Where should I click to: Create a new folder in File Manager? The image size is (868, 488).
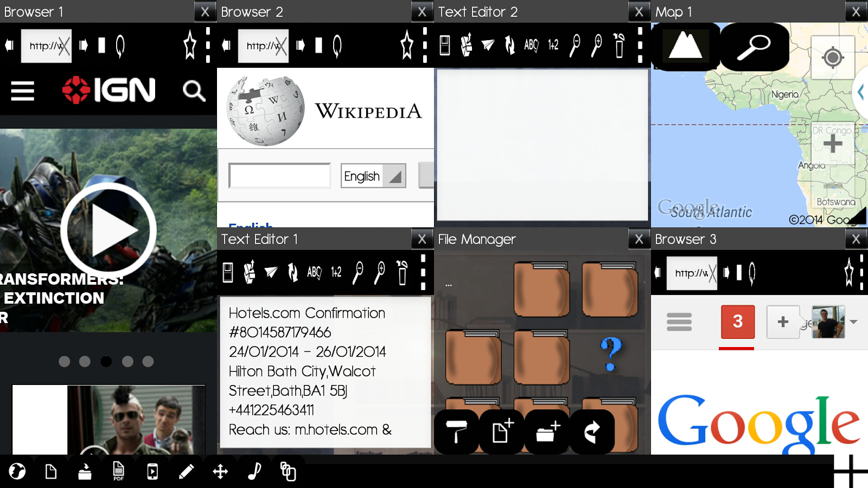(x=547, y=432)
